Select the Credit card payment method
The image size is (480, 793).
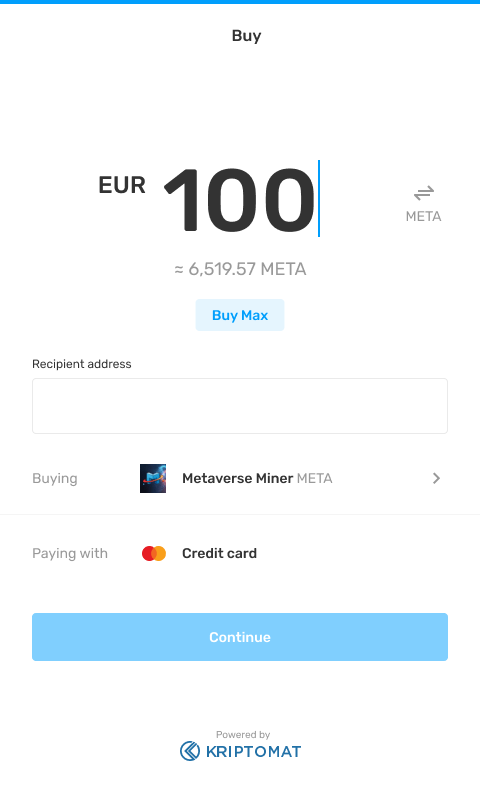[x=240, y=553]
